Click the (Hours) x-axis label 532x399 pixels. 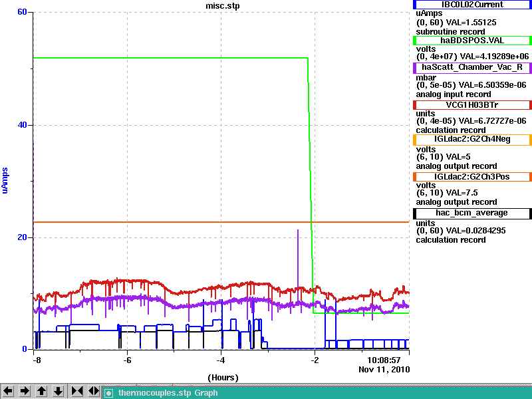point(223,378)
